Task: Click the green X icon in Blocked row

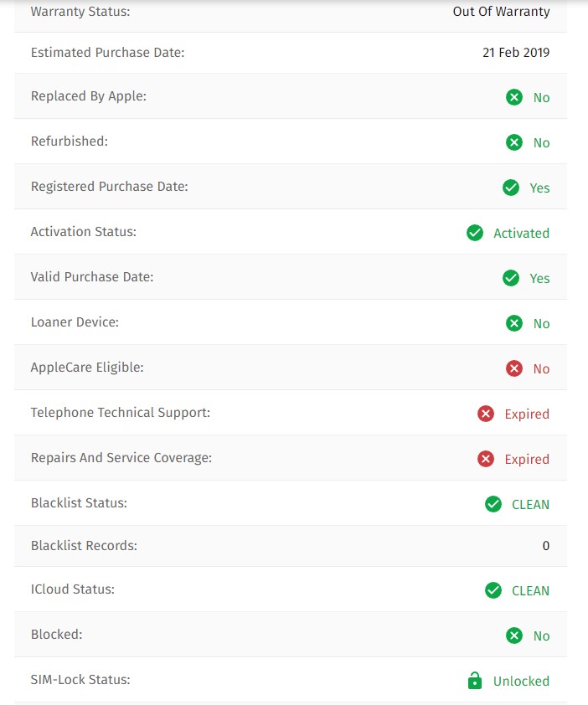Action: [513, 636]
